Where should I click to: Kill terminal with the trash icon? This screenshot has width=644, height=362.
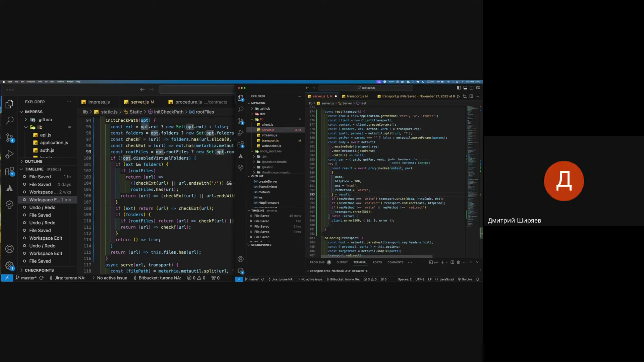pos(458,262)
